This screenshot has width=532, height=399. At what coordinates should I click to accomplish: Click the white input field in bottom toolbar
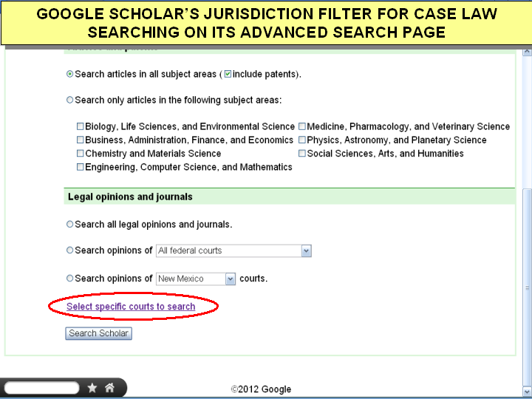tap(41, 388)
